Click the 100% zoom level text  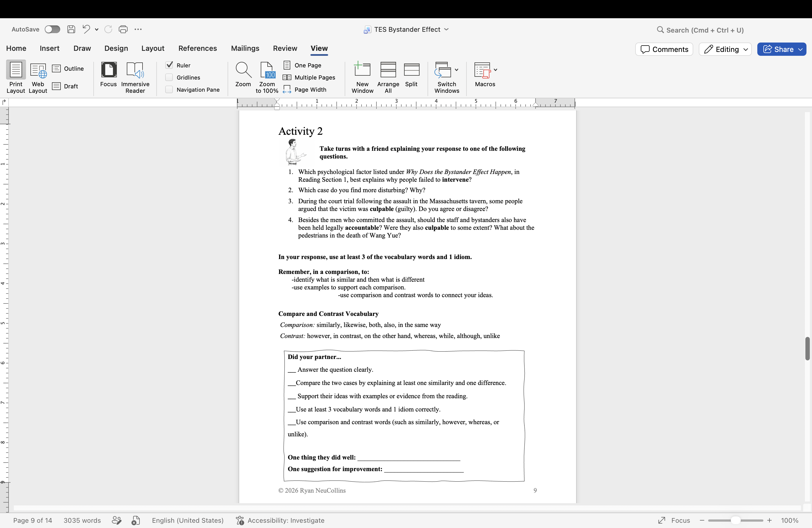pos(789,521)
